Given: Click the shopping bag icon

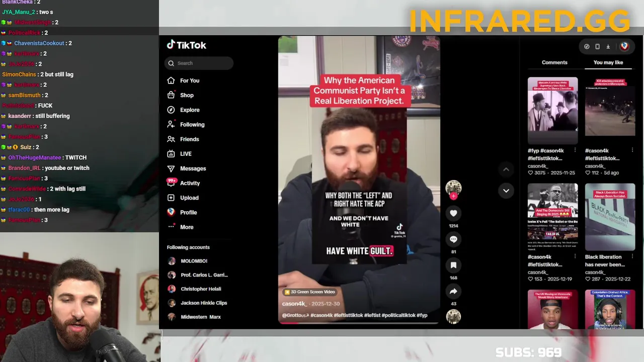Looking at the screenshot, I should [x=171, y=95].
